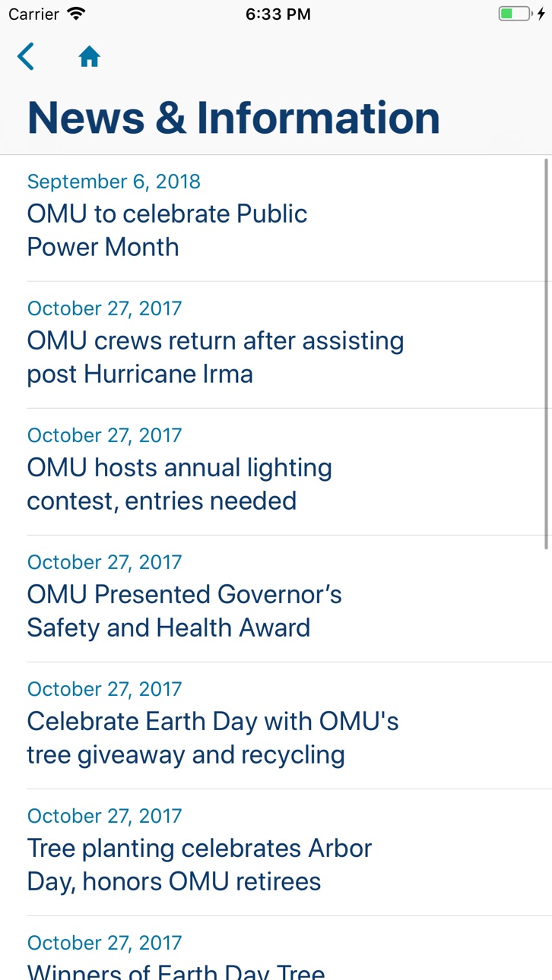Image resolution: width=552 pixels, height=980 pixels.
Task: Open Earth Day tree giveaway article
Action: [276, 726]
